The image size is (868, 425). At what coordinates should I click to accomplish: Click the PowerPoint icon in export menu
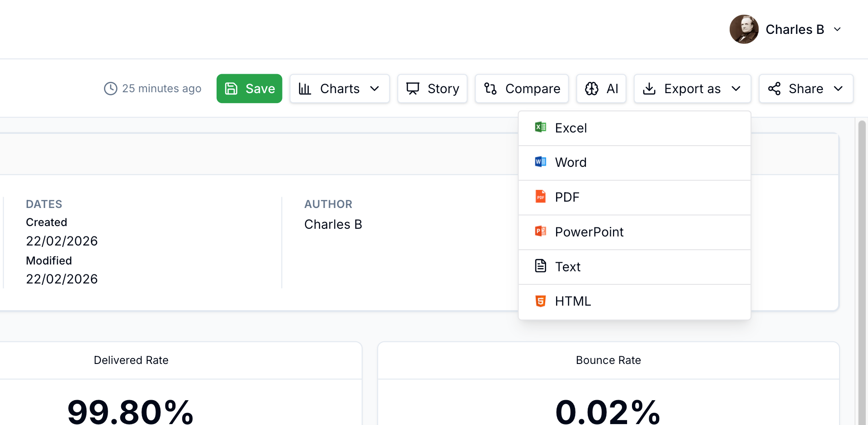pos(540,231)
